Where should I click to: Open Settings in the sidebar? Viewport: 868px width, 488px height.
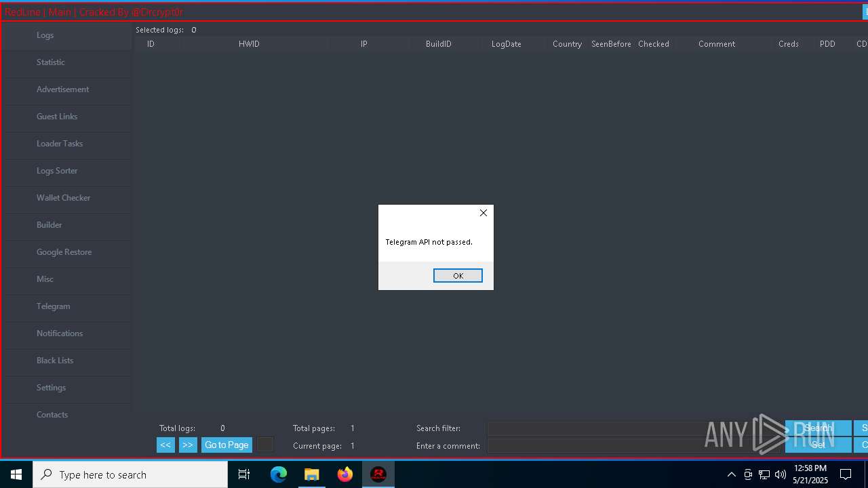[67, 388]
